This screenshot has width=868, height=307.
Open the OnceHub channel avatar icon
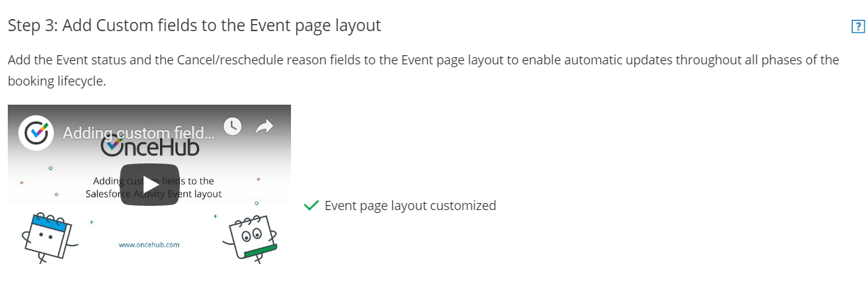click(x=35, y=132)
